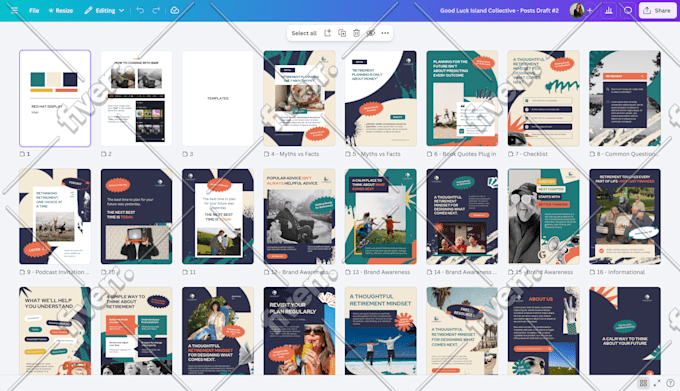This screenshot has width=680, height=391.
Task: Select page 11 thumbnail
Action: pos(218,217)
